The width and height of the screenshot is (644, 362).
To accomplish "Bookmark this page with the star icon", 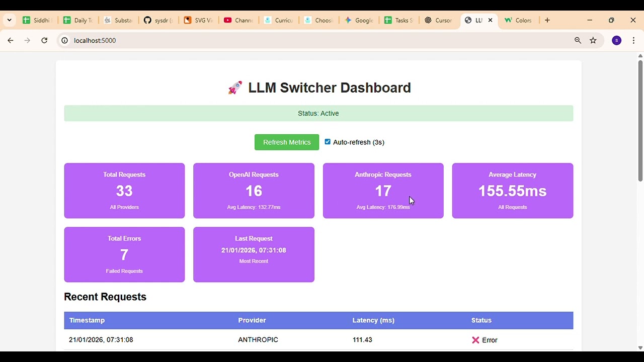I will pos(593,40).
